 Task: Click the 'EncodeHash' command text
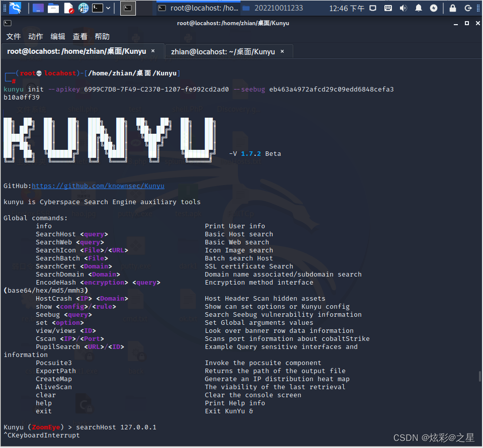[x=55, y=283]
